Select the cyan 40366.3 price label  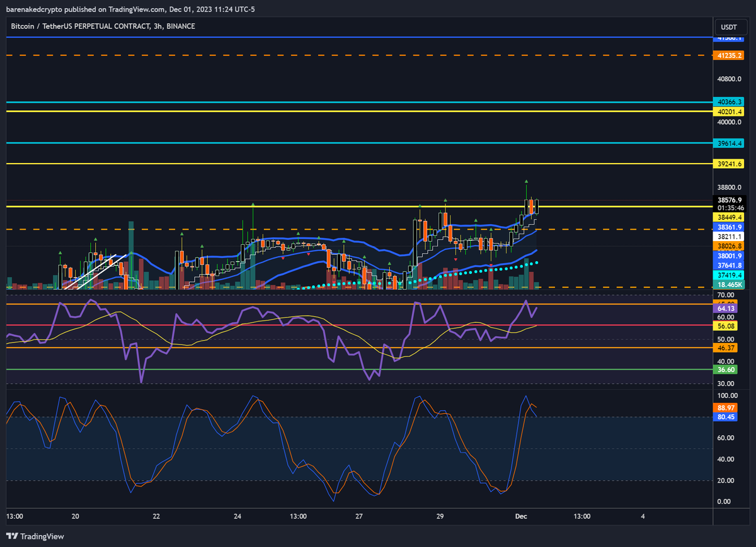[730, 101]
